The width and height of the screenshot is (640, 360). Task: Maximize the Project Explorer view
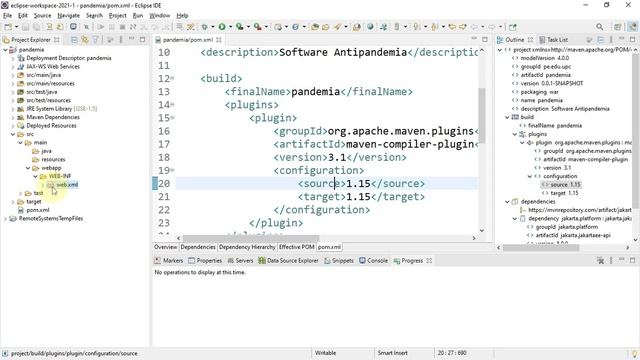tap(142, 39)
